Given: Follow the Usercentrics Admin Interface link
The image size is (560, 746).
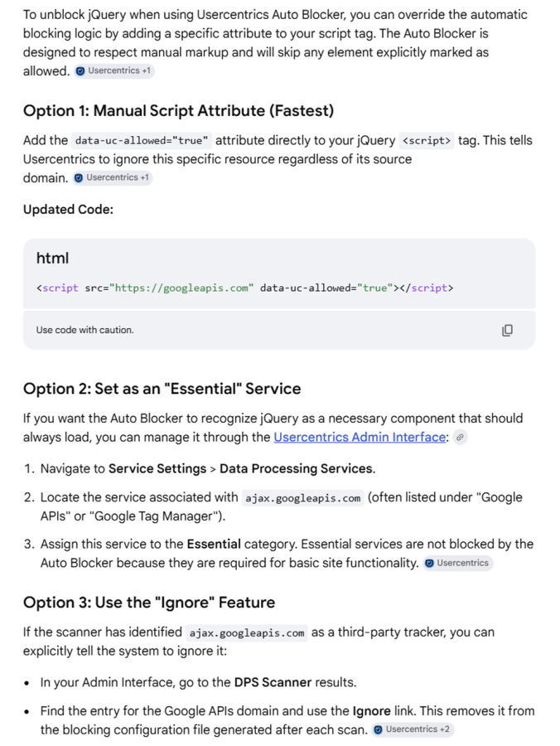Looking at the screenshot, I should click(360, 437).
